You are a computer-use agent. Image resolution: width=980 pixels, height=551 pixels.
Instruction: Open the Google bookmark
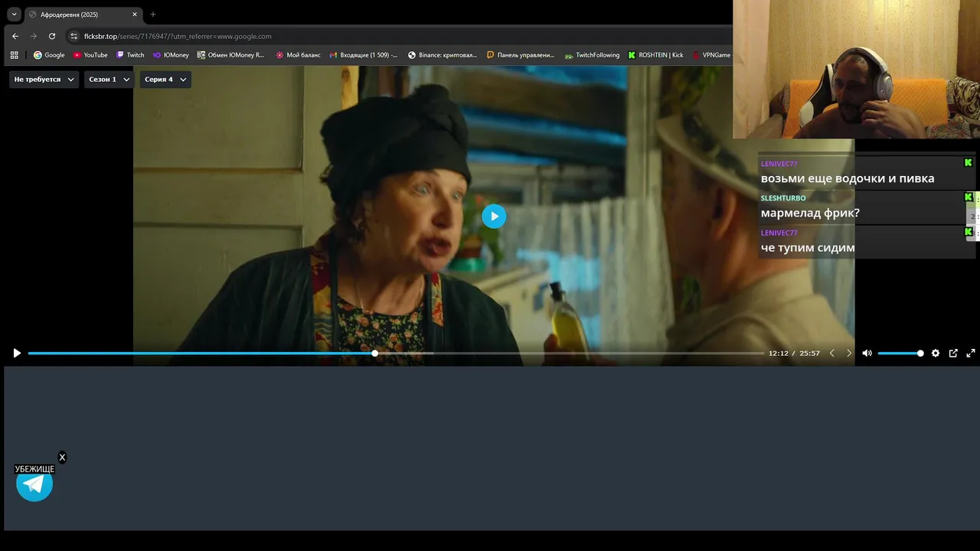49,55
